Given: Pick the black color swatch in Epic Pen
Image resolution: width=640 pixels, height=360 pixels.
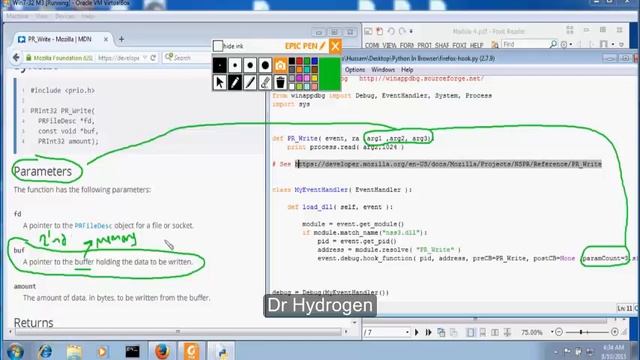Looking at the screenshot, I should tap(292, 61).
